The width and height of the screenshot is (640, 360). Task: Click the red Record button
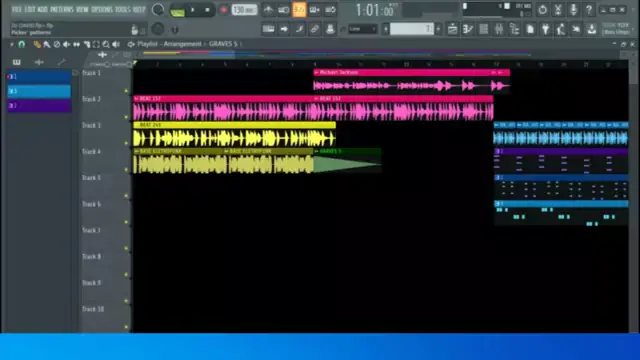(223, 10)
